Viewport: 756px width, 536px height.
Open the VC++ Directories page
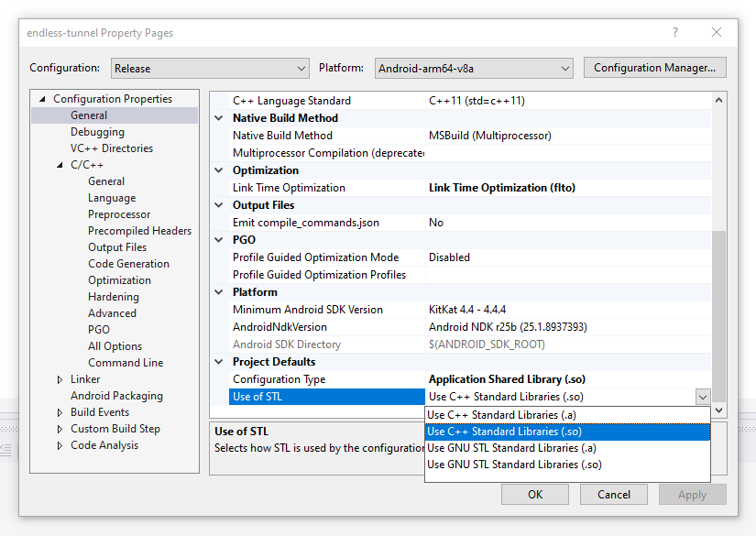point(112,148)
